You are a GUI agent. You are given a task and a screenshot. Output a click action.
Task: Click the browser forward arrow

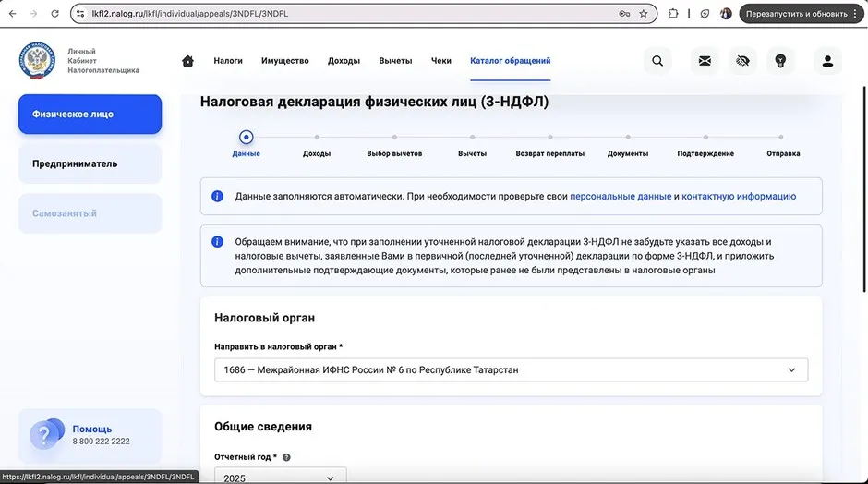click(34, 13)
